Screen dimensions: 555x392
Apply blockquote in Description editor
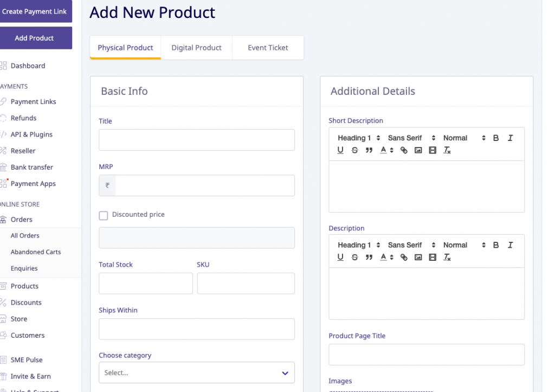(x=369, y=258)
